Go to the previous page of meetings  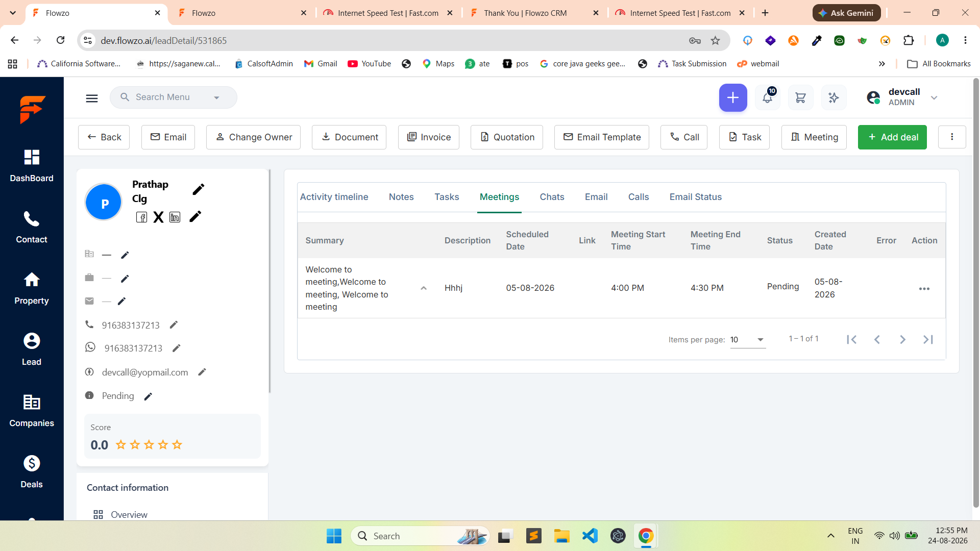pyautogui.click(x=877, y=340)
